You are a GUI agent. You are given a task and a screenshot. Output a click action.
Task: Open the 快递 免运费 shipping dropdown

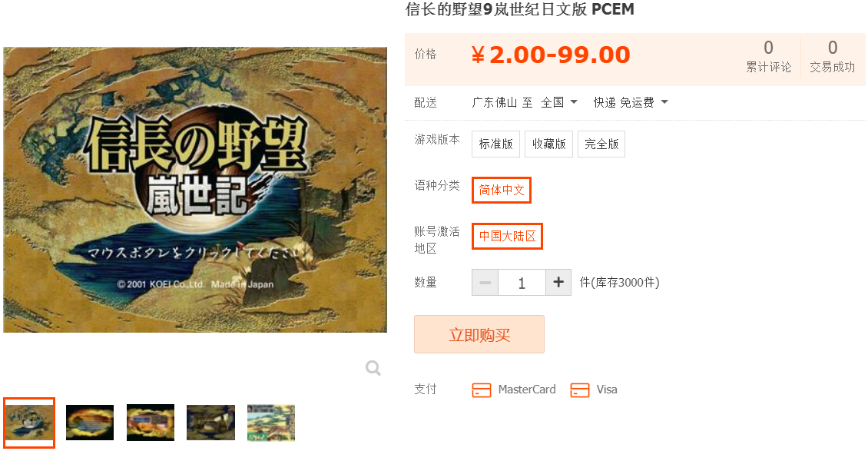coord(631,102)
